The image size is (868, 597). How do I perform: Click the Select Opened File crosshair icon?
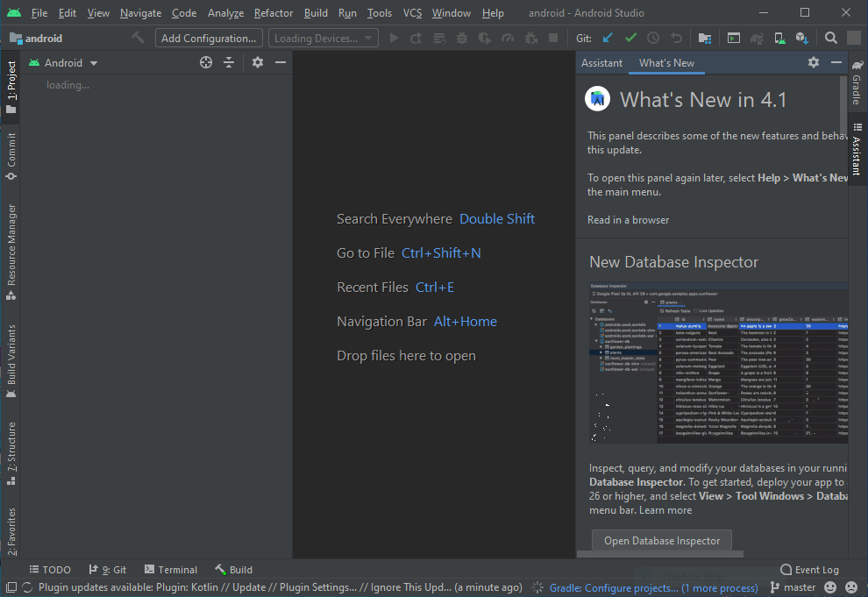click(206, 62)
